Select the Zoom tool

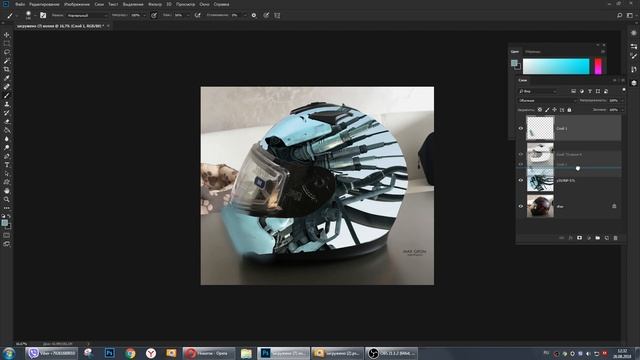7,199
